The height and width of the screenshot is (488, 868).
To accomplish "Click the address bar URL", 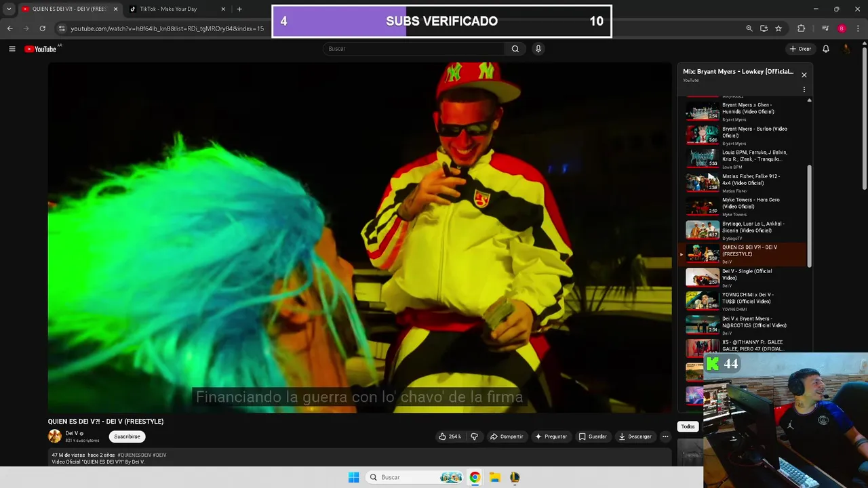I will 167,28.
